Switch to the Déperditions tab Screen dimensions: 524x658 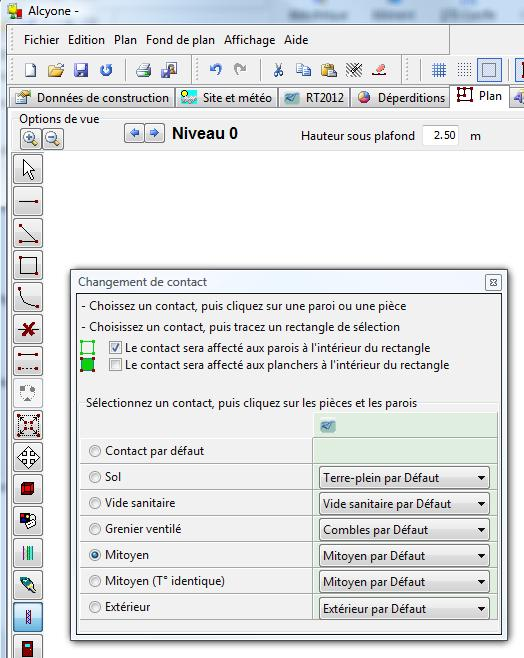[x=401, y=98]
